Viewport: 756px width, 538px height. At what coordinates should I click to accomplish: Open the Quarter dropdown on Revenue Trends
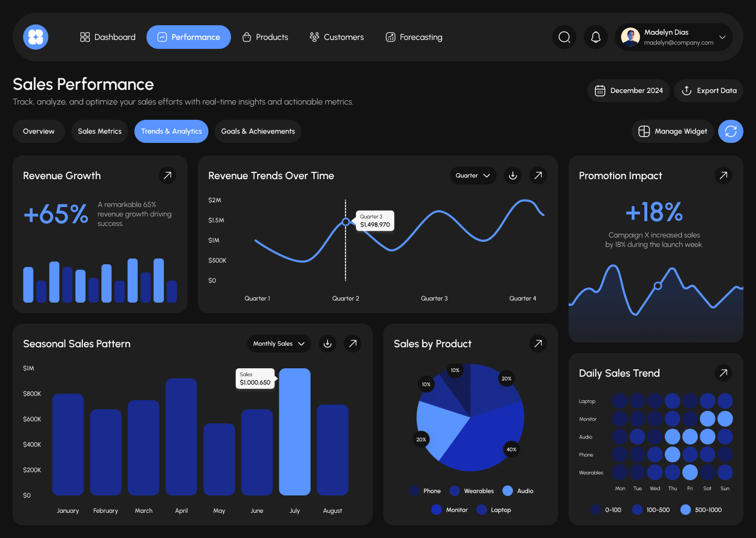coord(472,175)
